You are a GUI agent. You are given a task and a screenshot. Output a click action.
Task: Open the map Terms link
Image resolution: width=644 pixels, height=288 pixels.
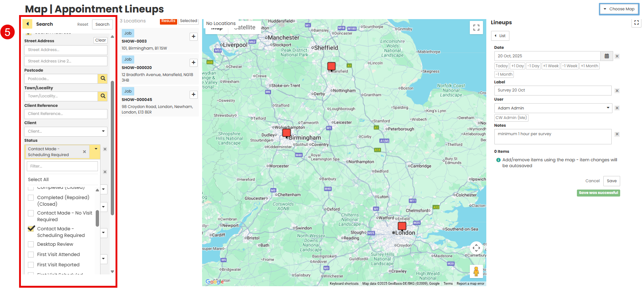pyautogui.click(x=448, y=284)
